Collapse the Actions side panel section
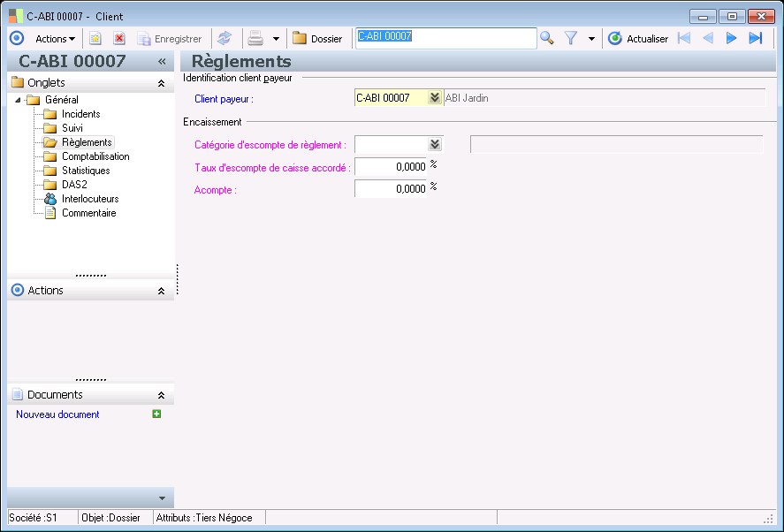 [161, 291]
